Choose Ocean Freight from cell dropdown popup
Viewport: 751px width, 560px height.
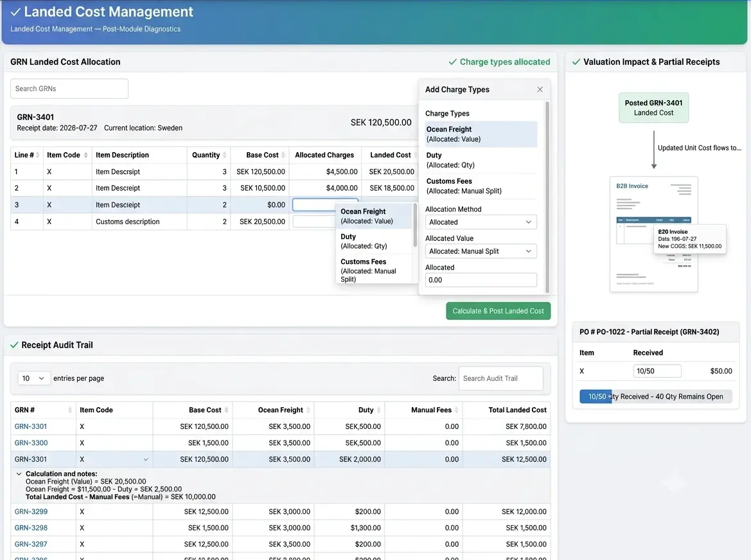point(374,216)
